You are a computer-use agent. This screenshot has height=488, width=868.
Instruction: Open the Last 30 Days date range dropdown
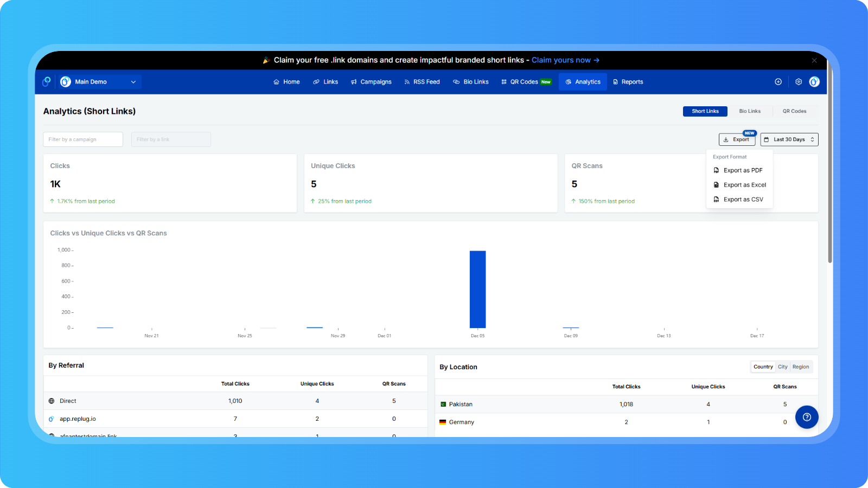tap(789, 139)
